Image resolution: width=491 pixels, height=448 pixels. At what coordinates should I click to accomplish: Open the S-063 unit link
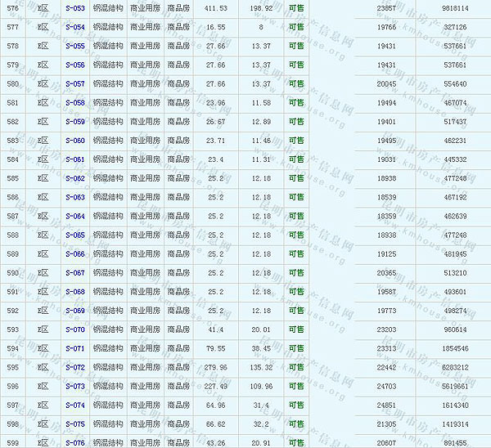(x=74, y=197)
